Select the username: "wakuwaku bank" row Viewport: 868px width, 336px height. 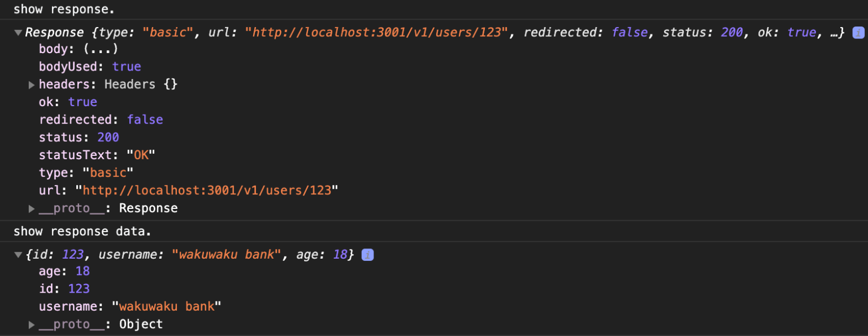[129, 307]
